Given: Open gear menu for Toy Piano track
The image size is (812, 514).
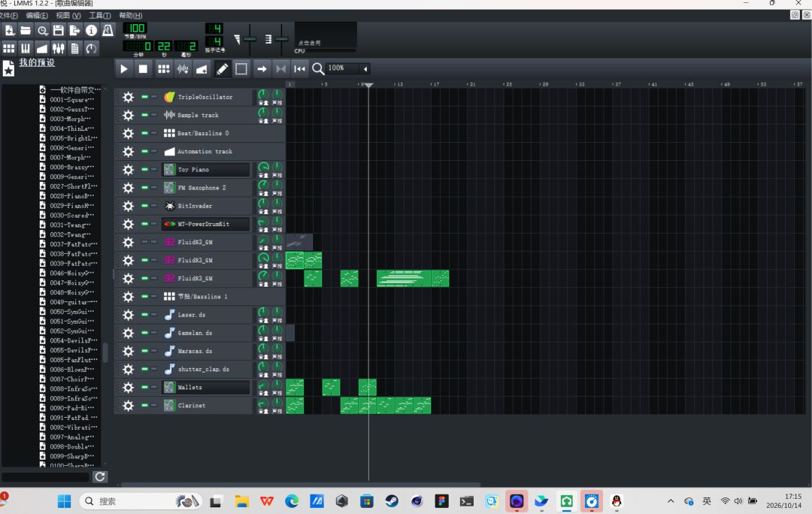Looking at the screenshot, I should 129,170.
